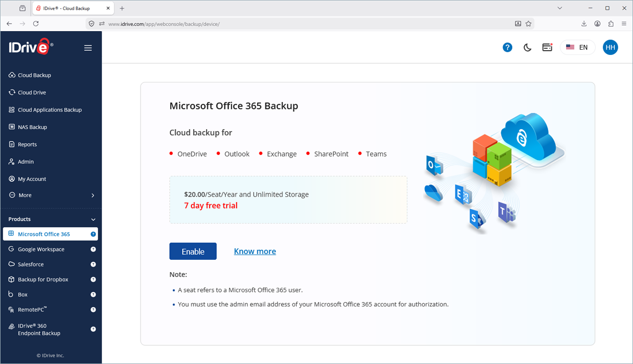Open the blue help question mark in header
Viewport: 633px width, 364px height.
click(507, 47)
